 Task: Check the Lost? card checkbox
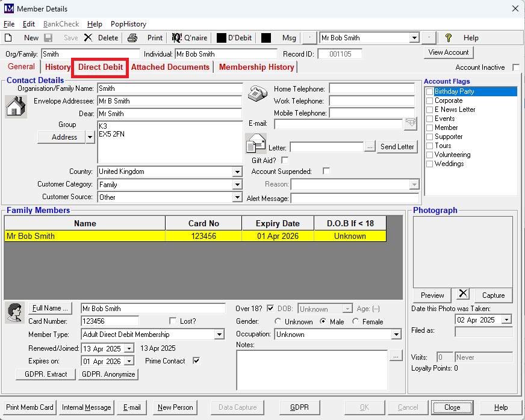[173, 321]
